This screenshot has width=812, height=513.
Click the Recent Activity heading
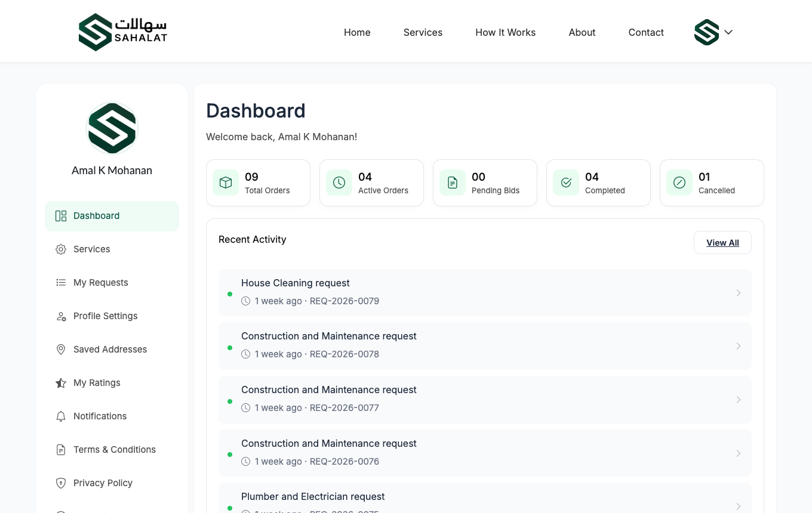pyautogui.click(x=253, y=239)
